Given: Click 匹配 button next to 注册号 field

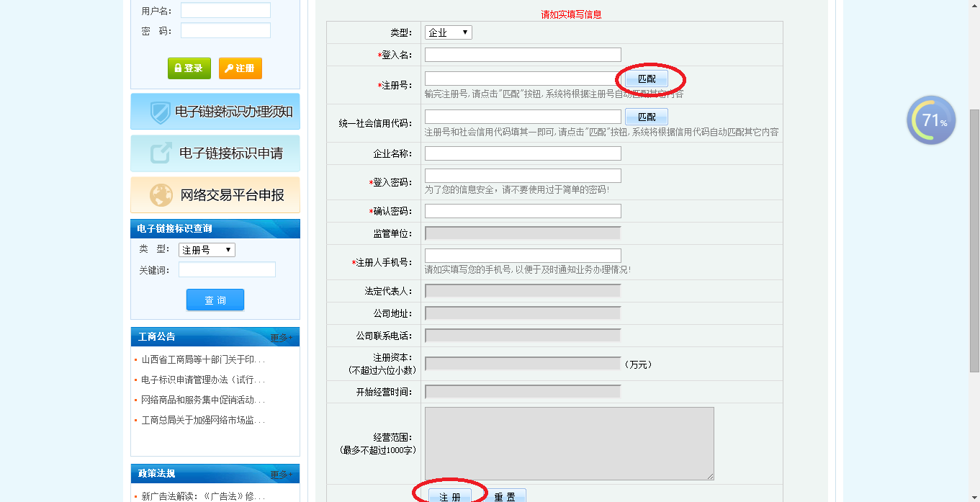Looking at the screenshot, I should 646,79.
